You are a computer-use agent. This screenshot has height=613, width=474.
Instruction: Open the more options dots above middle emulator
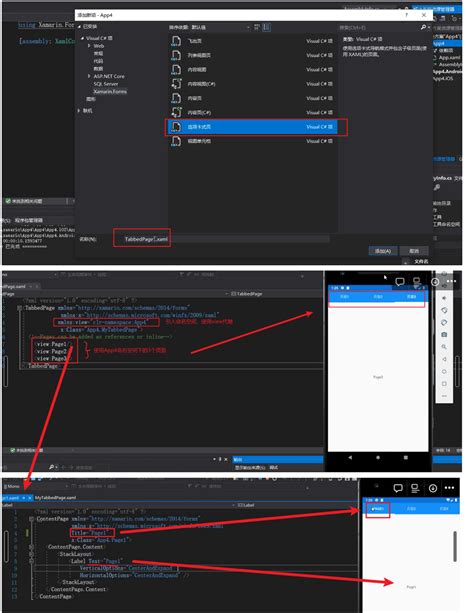pos(451,281)
